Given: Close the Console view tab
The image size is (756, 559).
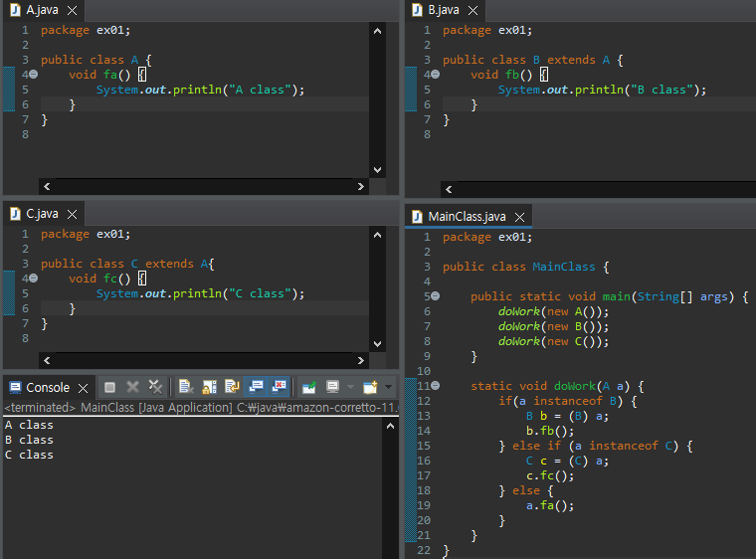Looking at the screenshot, I should tap(83, 388).
